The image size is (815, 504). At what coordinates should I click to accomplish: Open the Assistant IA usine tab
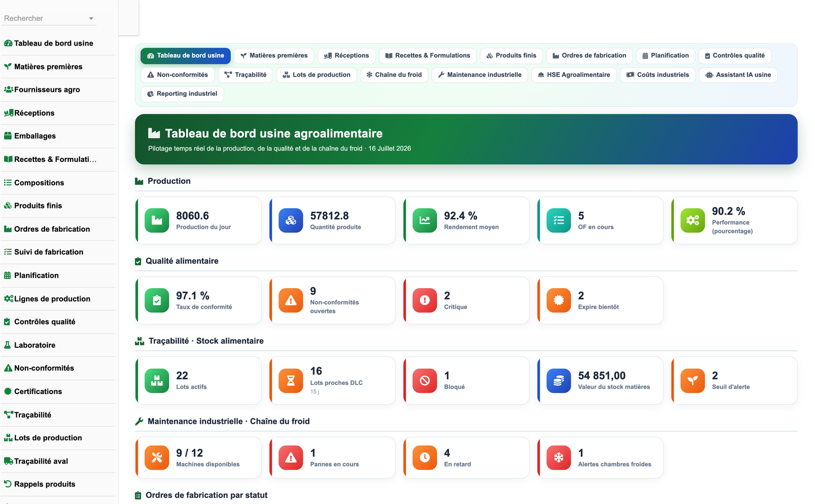click(738, 75)
